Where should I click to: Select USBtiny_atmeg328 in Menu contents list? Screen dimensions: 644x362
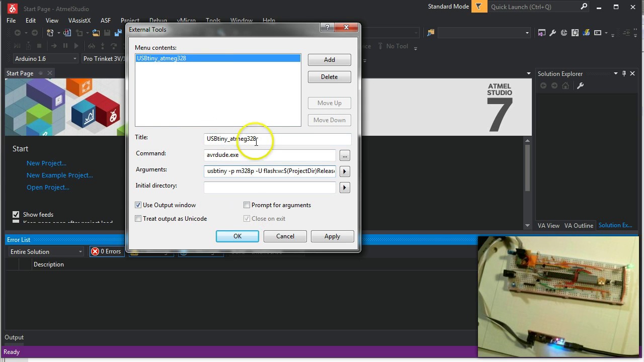218,58
